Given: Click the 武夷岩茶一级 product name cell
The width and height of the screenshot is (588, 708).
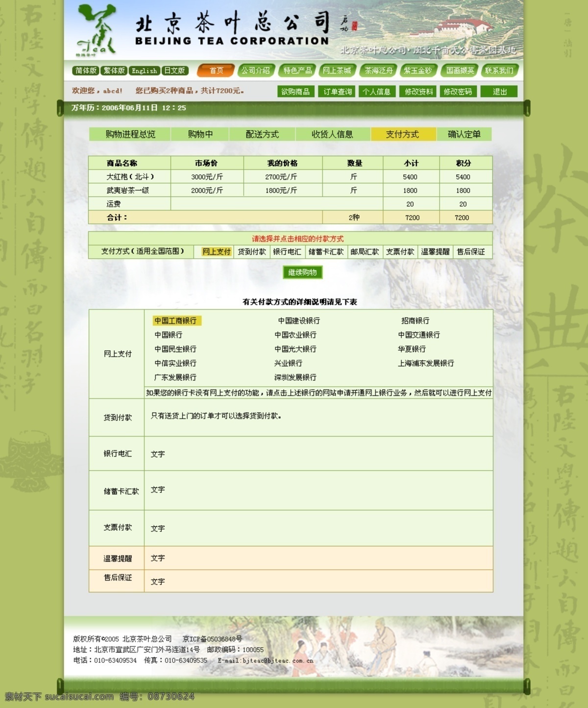Looking at the screenshot, I should click(129, 190).
